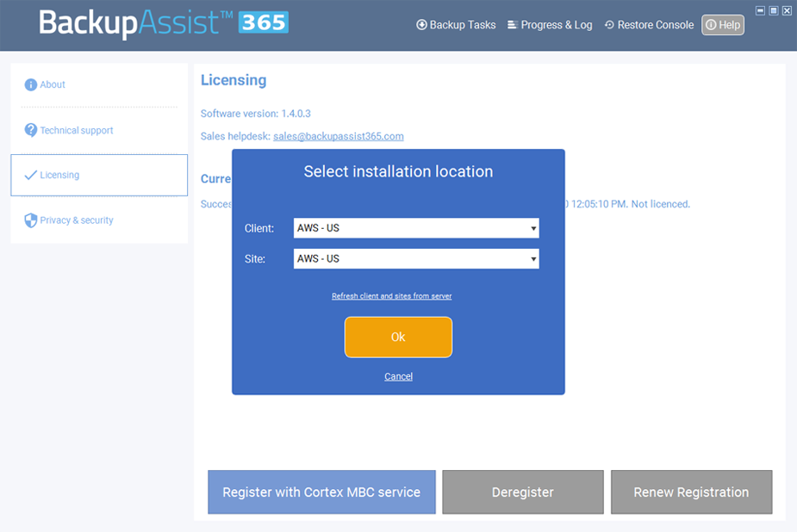This screenshot has width=797, height=532.
Task: Click Register with Cortex MBC service
Action: [321, 492]
